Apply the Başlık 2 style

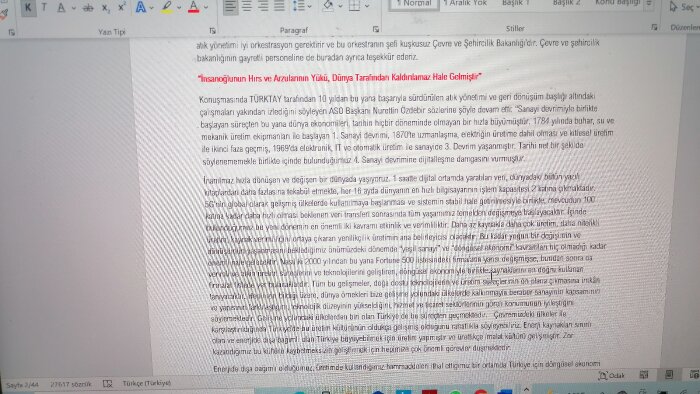click(x=567, y=4)
